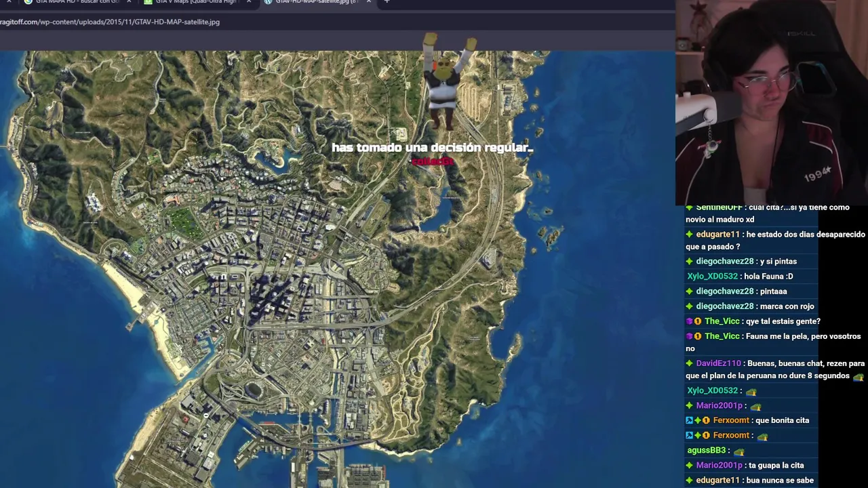Click the crocodile emote in agussBB3's message
Screen dimensions: 868x488
click(x=738, y=451)
